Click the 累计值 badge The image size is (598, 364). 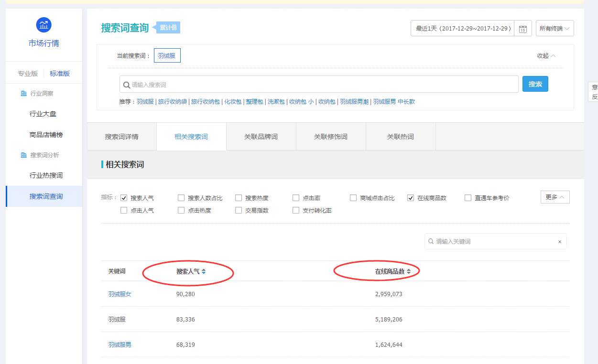click(x=168, y=28)
